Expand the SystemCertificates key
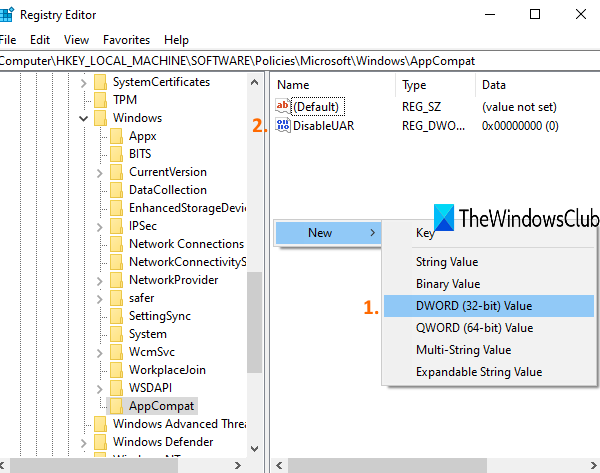 pos(83,83)
